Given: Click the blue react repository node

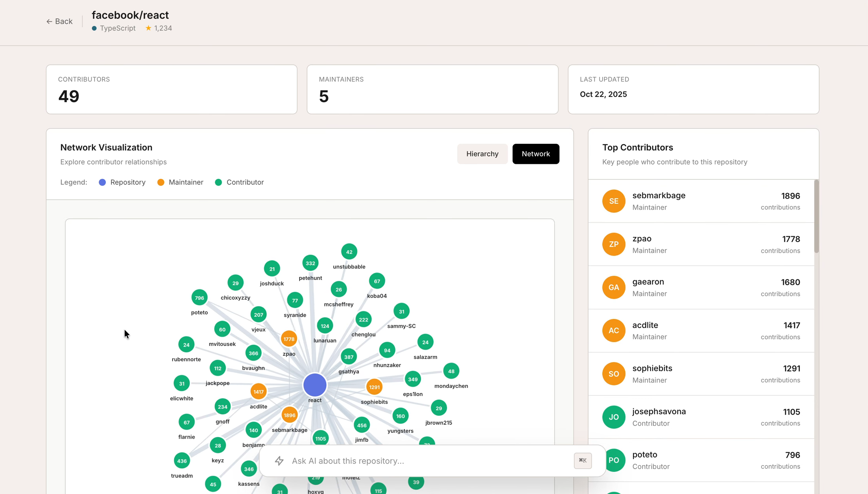Looking at the screenshot, I should pos(315,385).
